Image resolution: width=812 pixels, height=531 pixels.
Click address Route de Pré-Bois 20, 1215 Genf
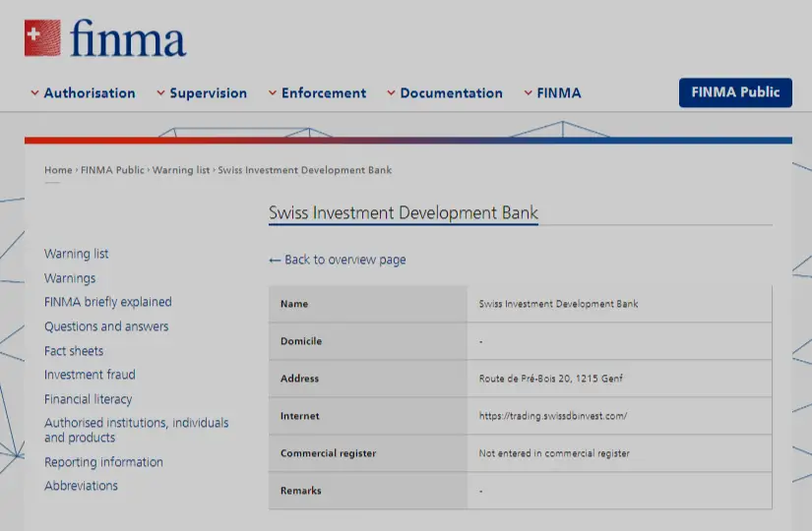[x=550, y=379]
